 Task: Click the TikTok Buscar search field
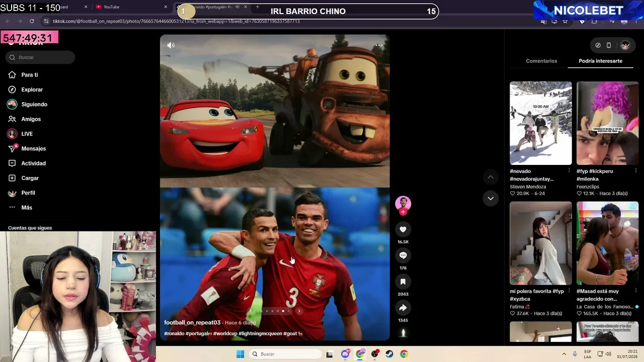(41, 57)
